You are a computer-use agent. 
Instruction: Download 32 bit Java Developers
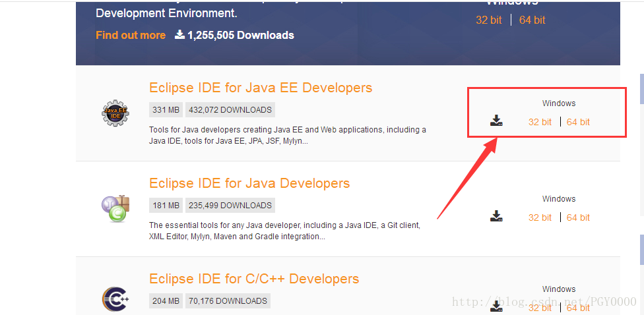click(x=540, y=217)
